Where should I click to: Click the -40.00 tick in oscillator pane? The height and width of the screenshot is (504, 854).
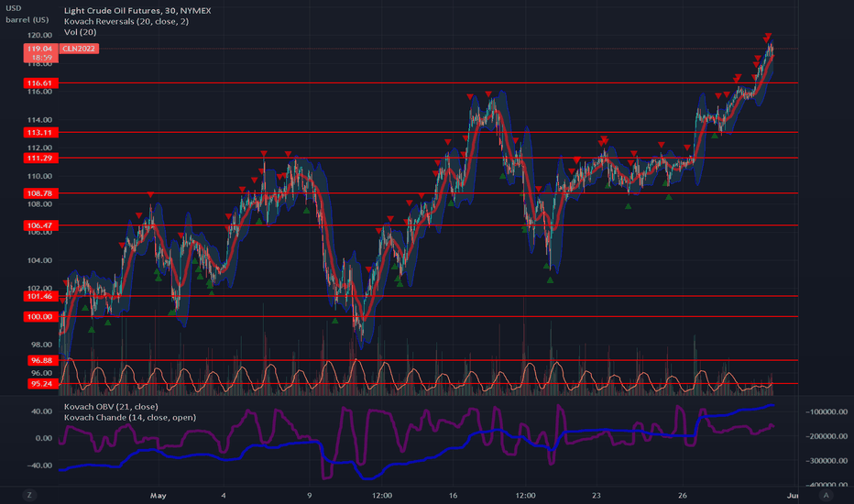point(39,466)
